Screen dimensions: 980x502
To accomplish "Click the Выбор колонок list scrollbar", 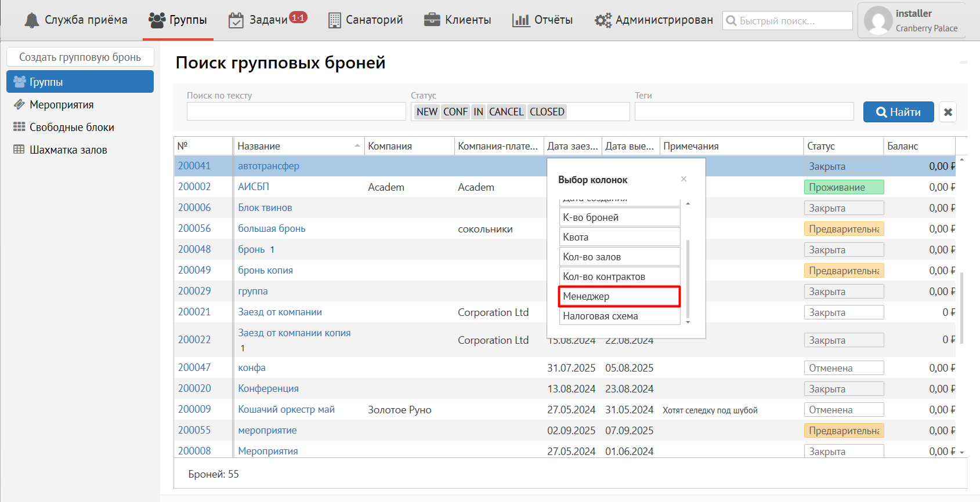I will 688,278.
